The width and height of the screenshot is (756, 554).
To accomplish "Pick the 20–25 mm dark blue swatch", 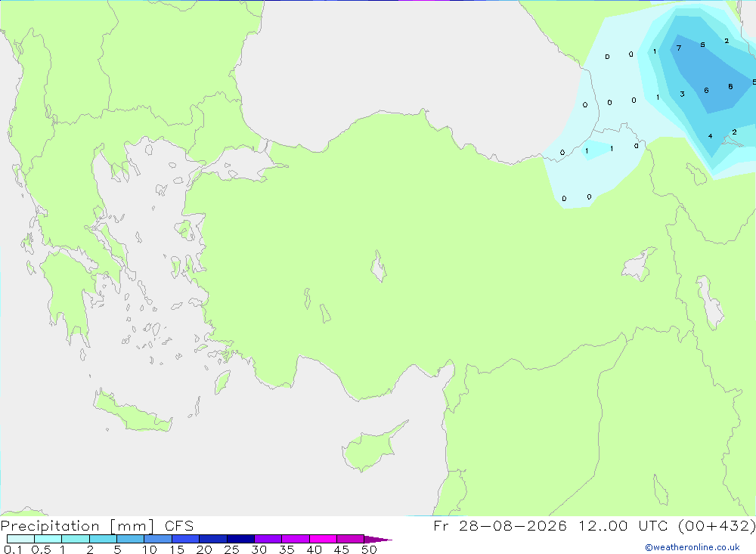I will [x=212, y=539].
